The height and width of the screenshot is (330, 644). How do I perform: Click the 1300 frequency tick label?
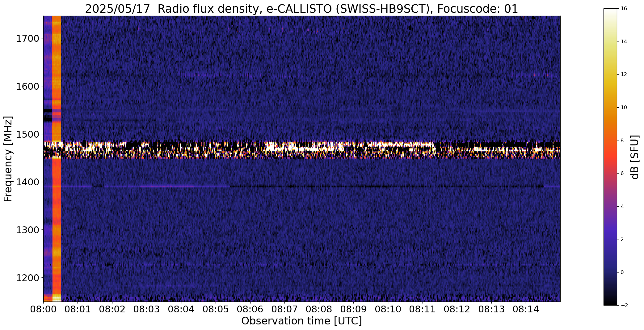[x=28, y=230]
